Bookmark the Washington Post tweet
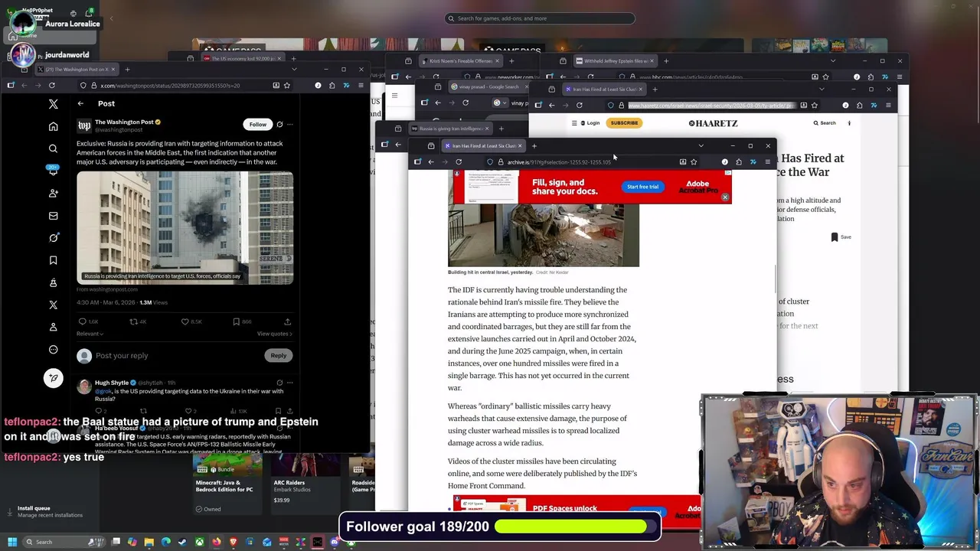 (236, 321)
